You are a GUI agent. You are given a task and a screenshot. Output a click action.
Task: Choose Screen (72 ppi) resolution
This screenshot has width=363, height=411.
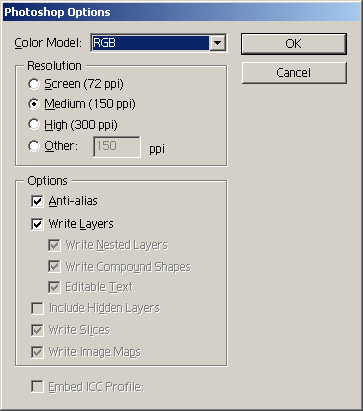coord(34,84)
